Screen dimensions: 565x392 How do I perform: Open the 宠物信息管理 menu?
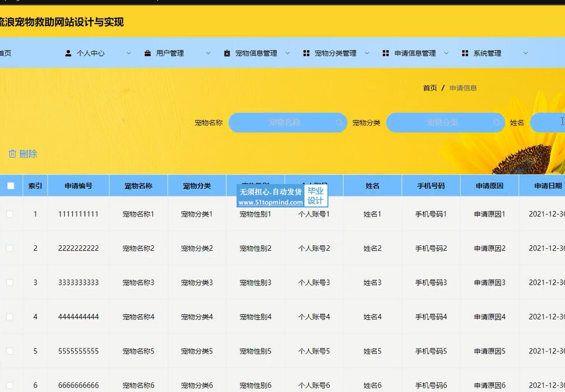pyautogui.click(x=256, y=53)
